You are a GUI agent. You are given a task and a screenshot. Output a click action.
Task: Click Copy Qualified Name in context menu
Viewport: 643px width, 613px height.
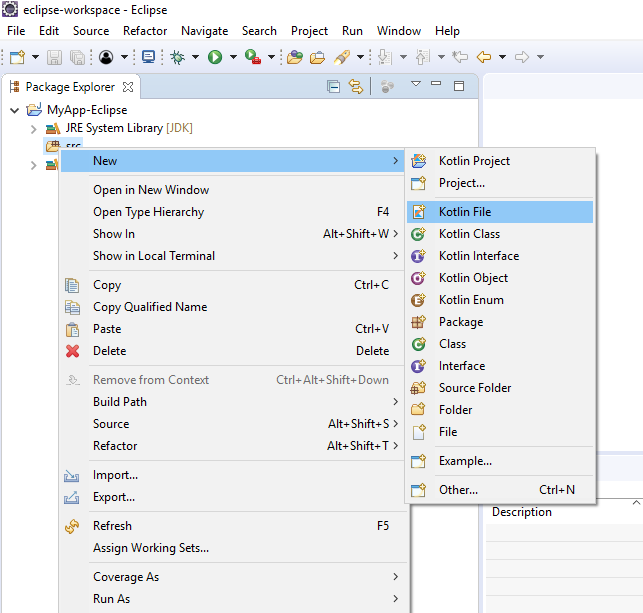[150, 307]
